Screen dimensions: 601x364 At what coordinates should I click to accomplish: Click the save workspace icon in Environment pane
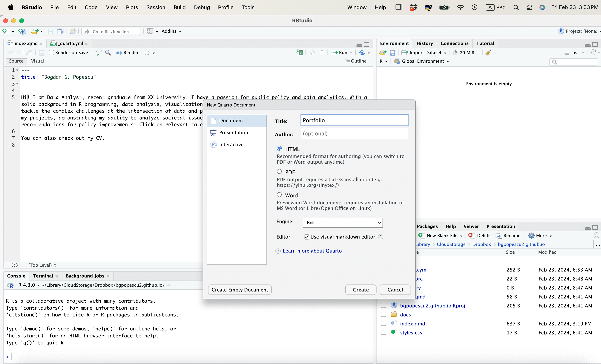392,53
